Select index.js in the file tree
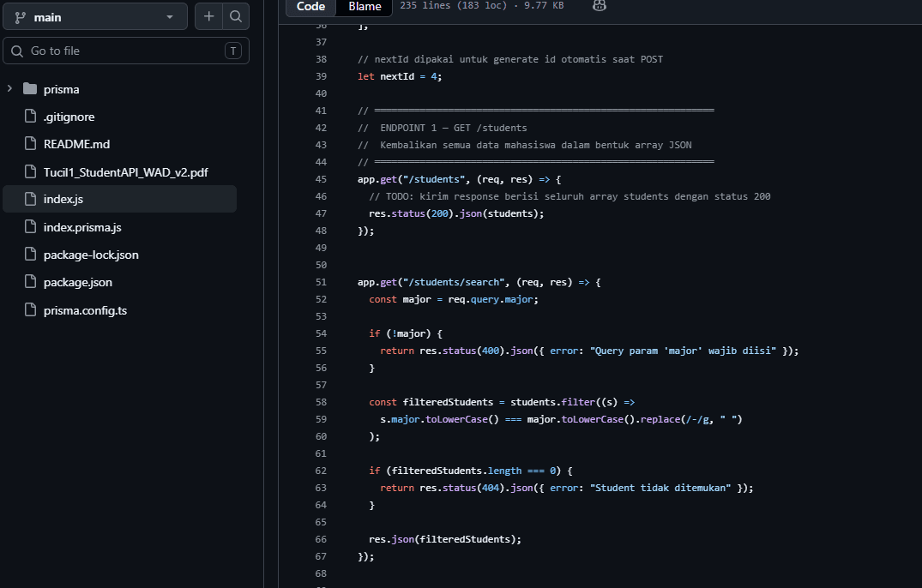Image resolution: width=922 pixels, height=588 pixels. (x=120, y=199)
